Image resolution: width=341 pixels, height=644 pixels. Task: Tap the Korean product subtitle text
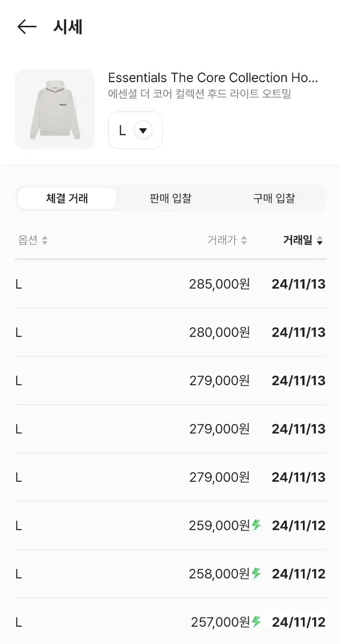(200, 94)
